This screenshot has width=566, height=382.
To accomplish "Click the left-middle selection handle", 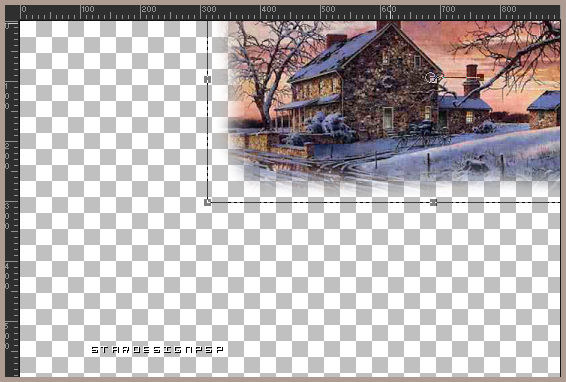I will click(x=208, y=79).
